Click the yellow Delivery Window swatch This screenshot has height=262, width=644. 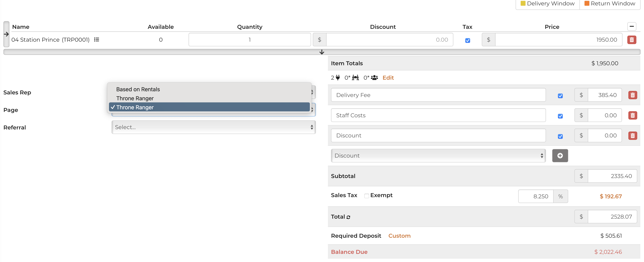(x=523, y=3)
